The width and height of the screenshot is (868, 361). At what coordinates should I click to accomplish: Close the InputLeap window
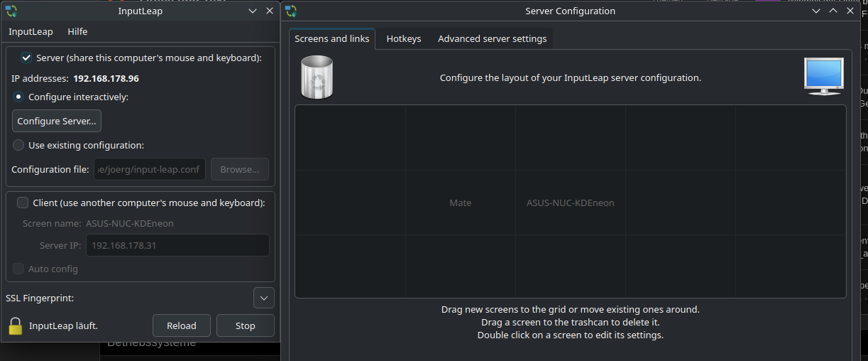click(270, 11)
